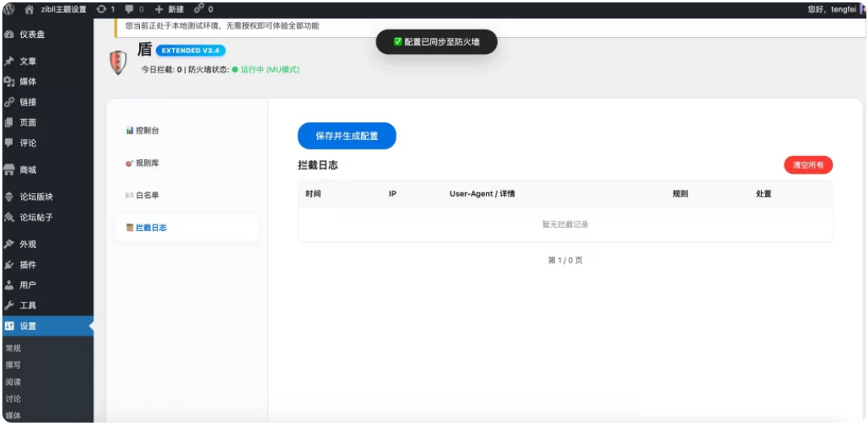
Task: Click the shield plugin logo
Action: pyautogui.click(x=118, y=62)
